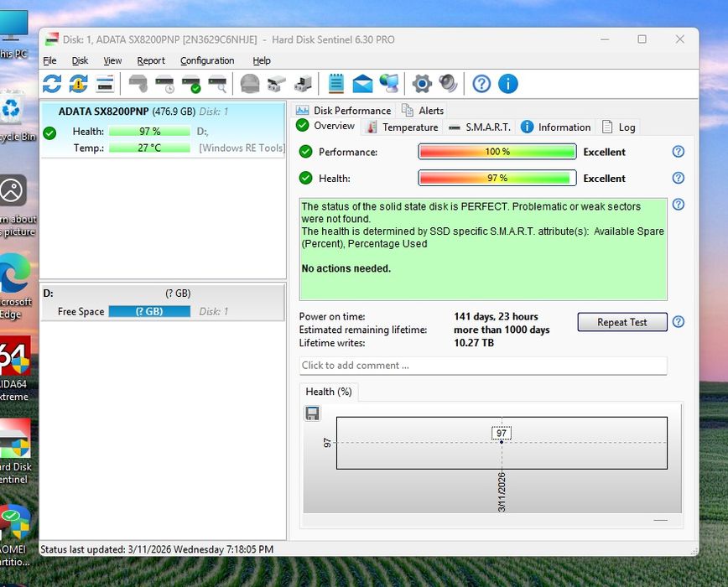Click the Repeat Test button
Viewport: 728px width, 587px height.
click(x=622, y=322)
